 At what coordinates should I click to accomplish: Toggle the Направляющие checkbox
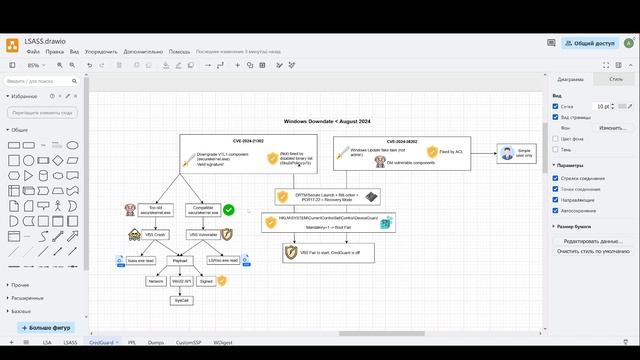point(555,200)
